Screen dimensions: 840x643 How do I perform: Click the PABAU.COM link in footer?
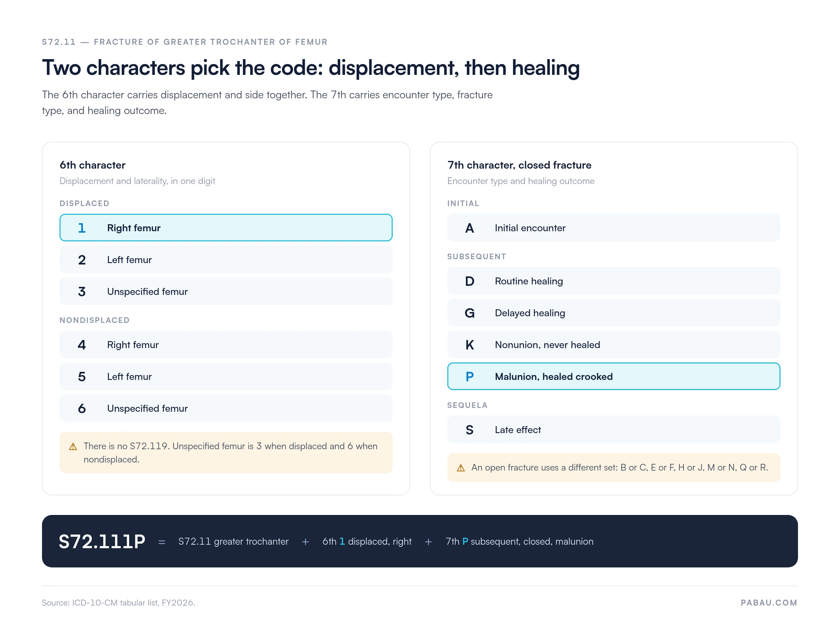pyautogui.click(x=769, y=603)
